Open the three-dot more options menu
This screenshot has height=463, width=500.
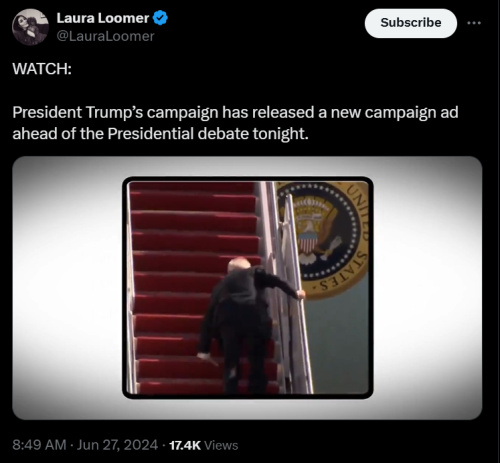coord(474,23)
